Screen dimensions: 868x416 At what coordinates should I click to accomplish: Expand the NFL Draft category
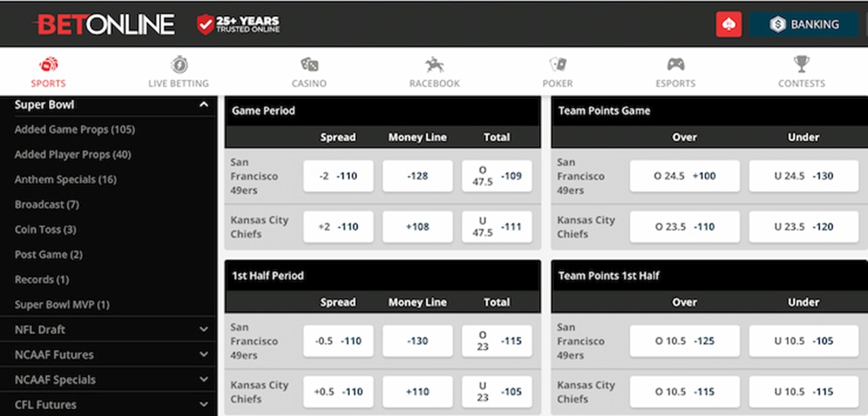tap(204, 330)
